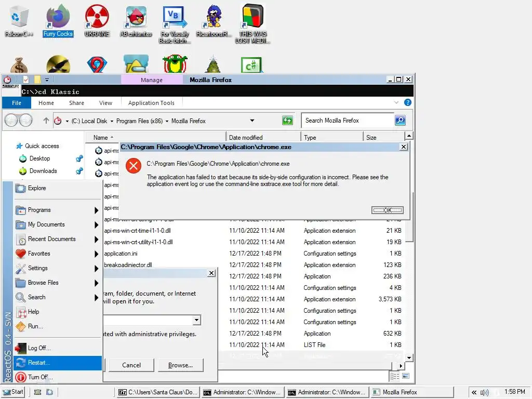The width and height of the screenshot is (532, 399).
Task: Expand the Browse Files submenu arrow
Action: (x=96, y=283)
